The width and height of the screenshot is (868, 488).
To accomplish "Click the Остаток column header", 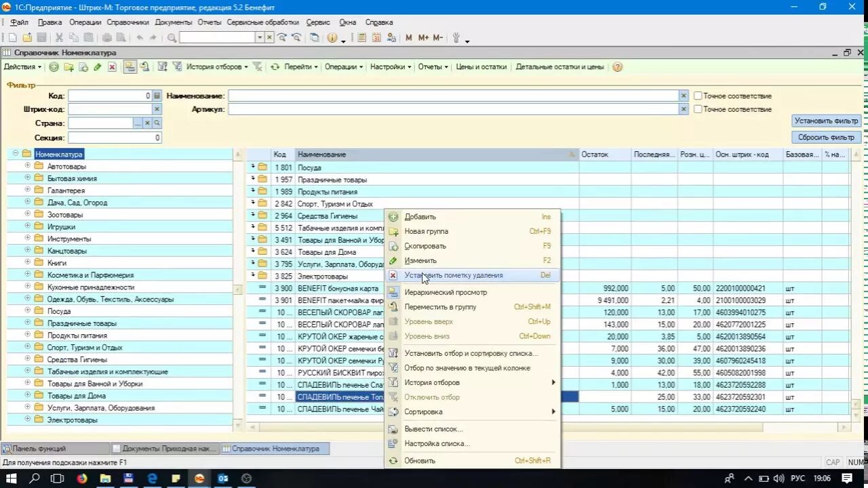I will pos(605,155).
